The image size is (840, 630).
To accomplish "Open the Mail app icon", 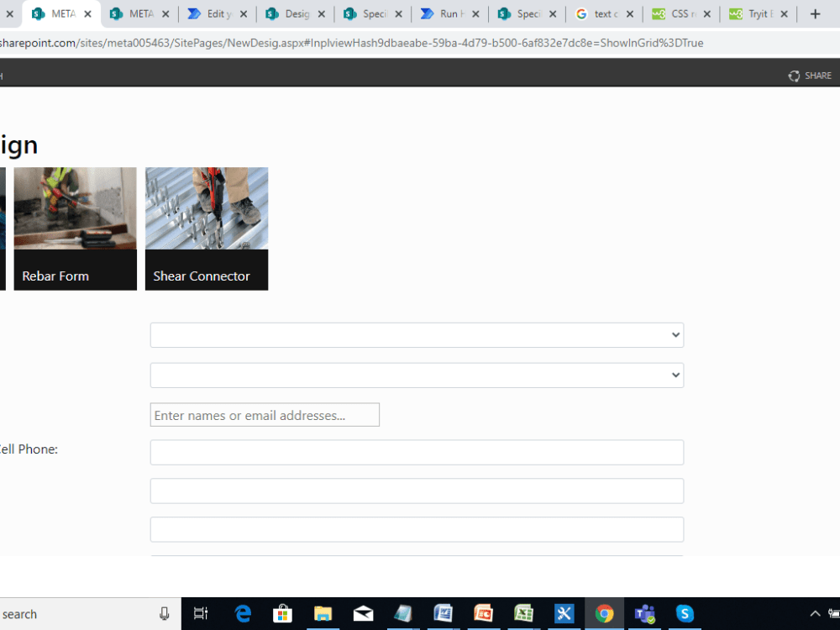I will [363, 613].
